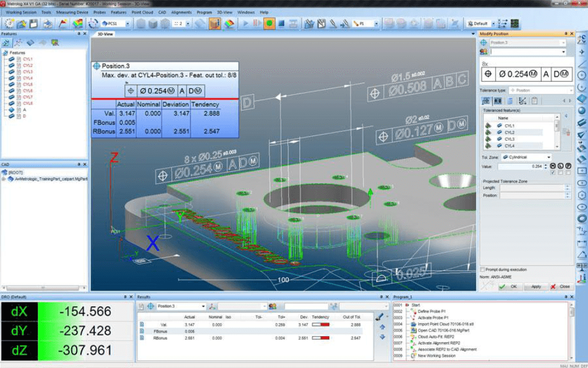Open the Point Cloud menu

coord(142,12)
